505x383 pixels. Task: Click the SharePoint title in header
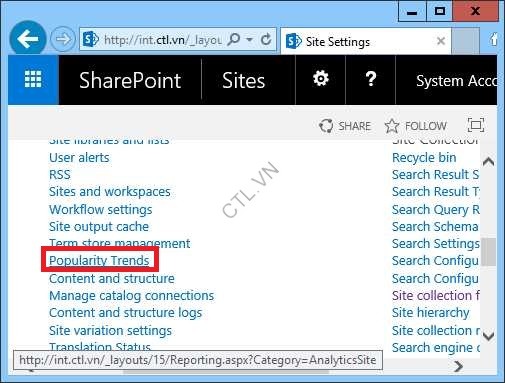130,80
